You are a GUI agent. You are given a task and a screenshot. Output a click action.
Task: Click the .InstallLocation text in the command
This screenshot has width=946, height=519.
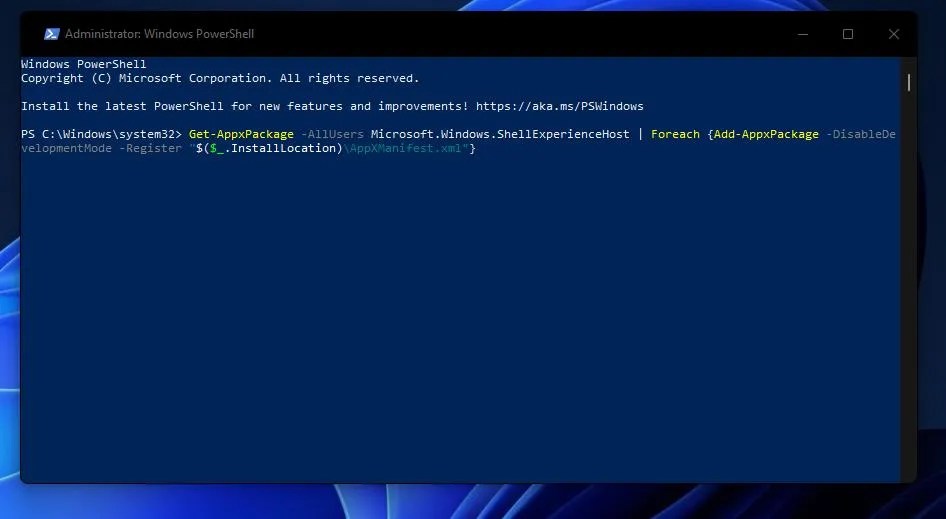point(283,148)
